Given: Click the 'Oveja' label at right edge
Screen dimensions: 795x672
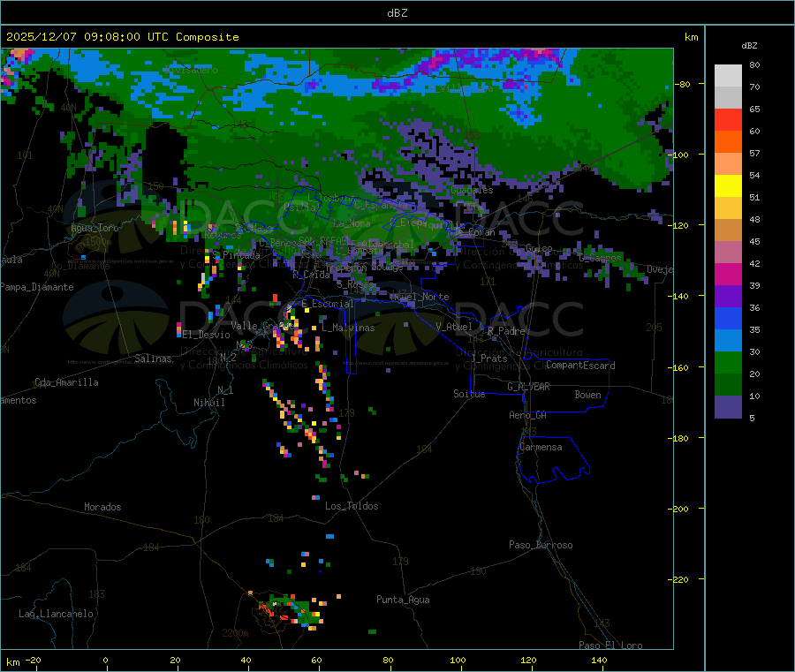Looking at the screenshot, I should point(660,269).
